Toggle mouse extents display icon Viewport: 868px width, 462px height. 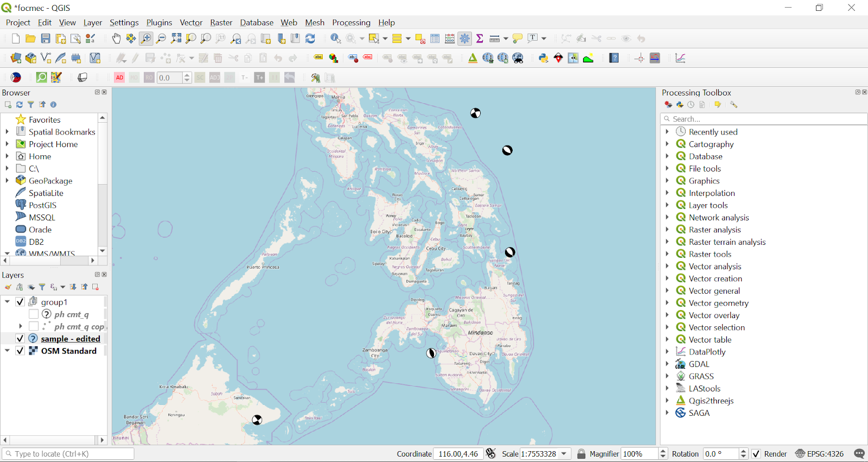click(x=491, y=454)
